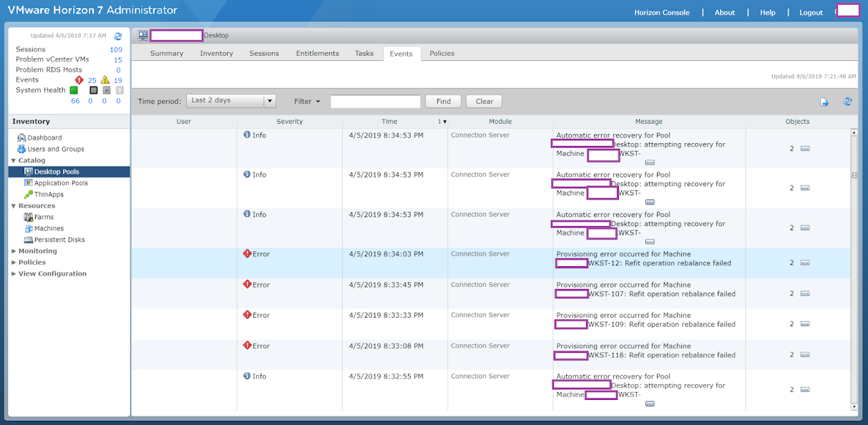
Task: Click the system health count 66
Action: (x=75, y=101)
